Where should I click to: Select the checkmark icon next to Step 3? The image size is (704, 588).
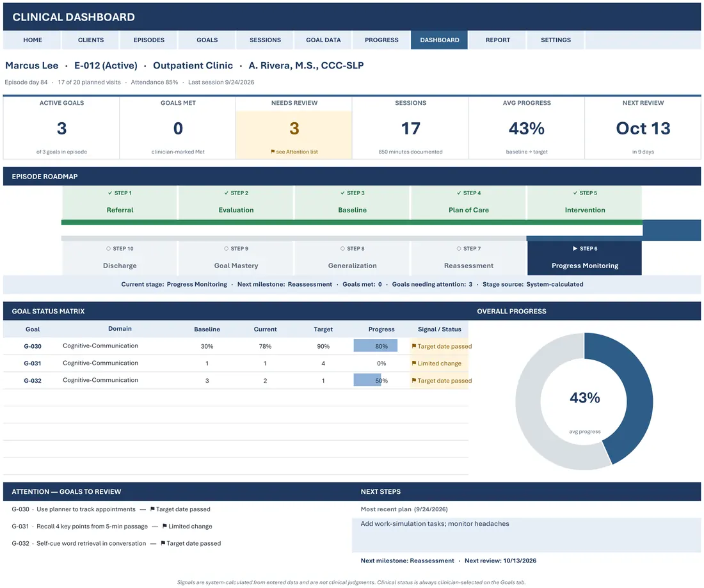click(342, 193)
